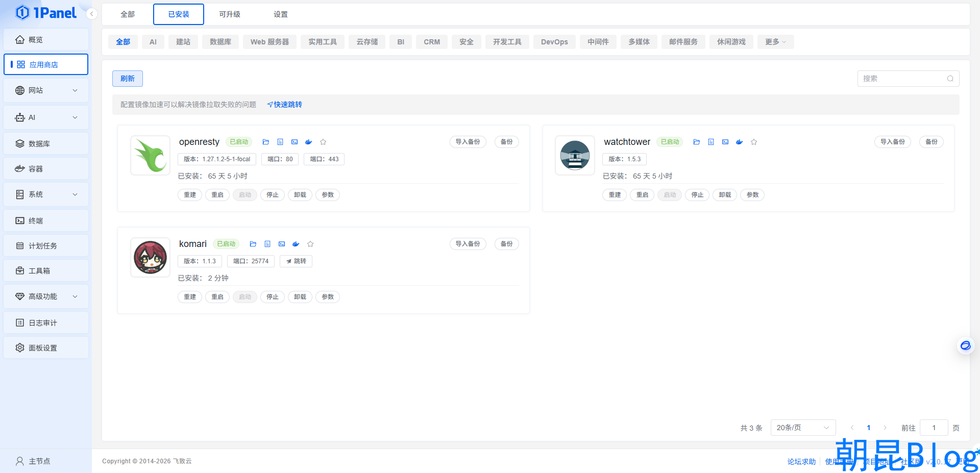Open watchtower's log document icon
Viewport: 980px width, 473px height.
pyautogui.click(x=711, y=142)
